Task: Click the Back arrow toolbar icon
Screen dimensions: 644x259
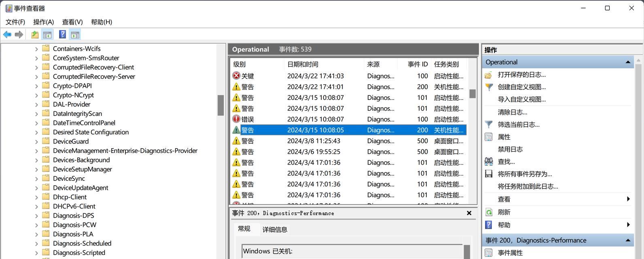Action: 7,35
